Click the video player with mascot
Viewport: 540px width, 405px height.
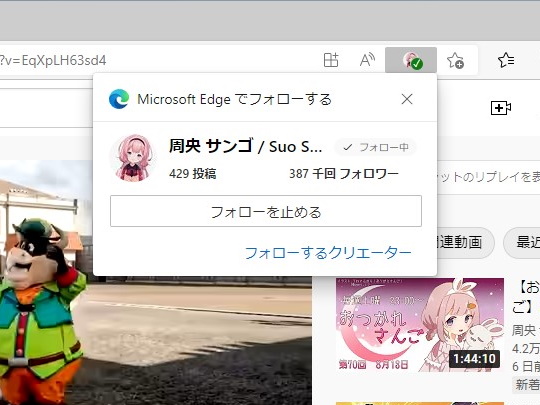[x=156, y=282]
